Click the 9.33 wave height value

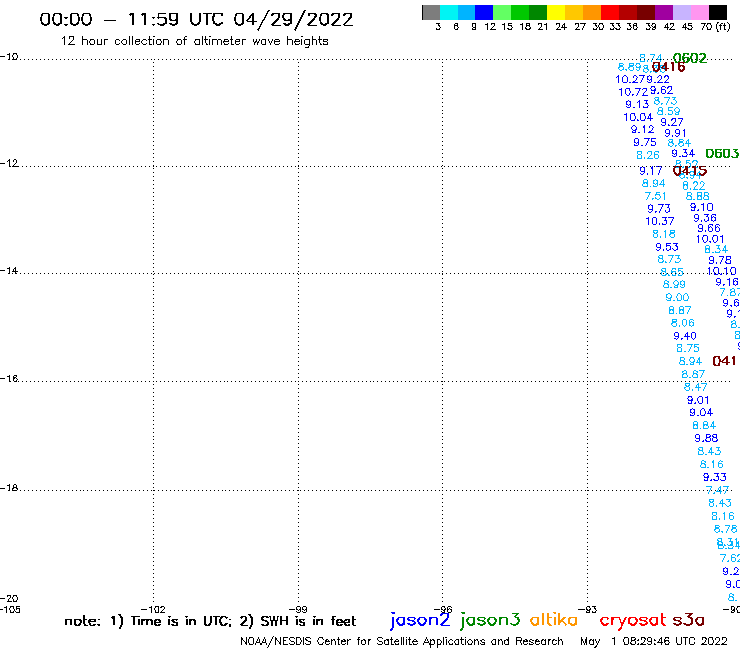pos(715,477)
